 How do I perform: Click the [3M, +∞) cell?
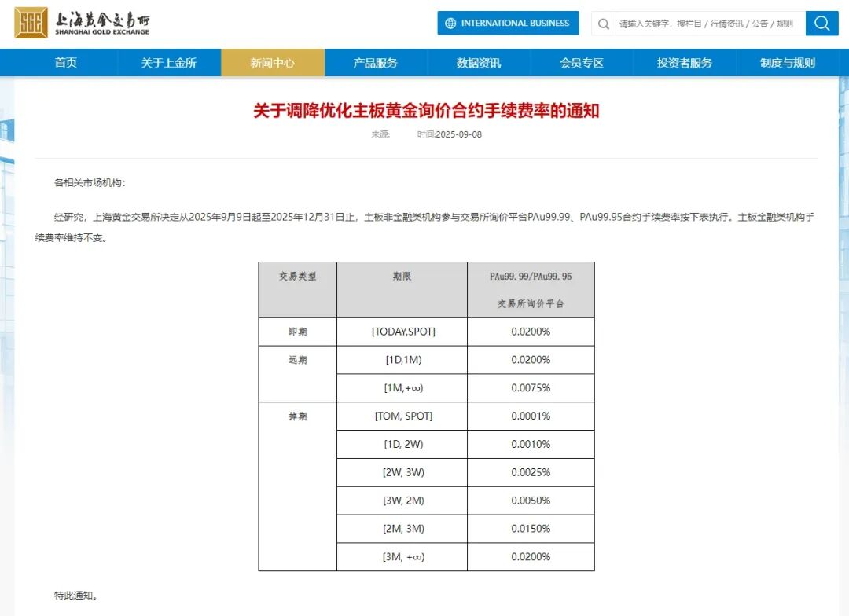click(x=403, y=556)
